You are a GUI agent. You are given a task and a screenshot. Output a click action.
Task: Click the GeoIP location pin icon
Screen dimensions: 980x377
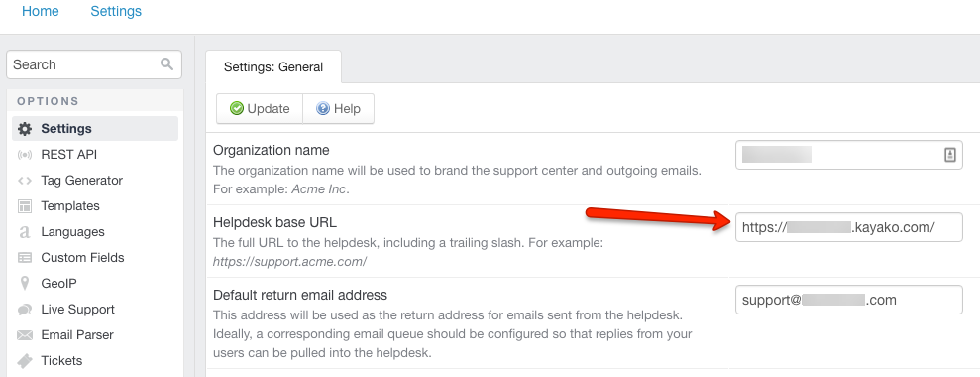25,284
